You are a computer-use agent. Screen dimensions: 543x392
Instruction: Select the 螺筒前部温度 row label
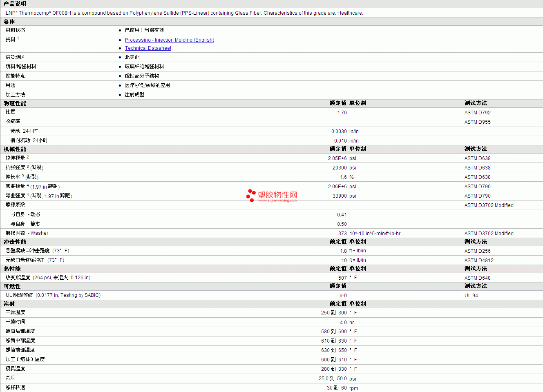(x=20, y=350)
